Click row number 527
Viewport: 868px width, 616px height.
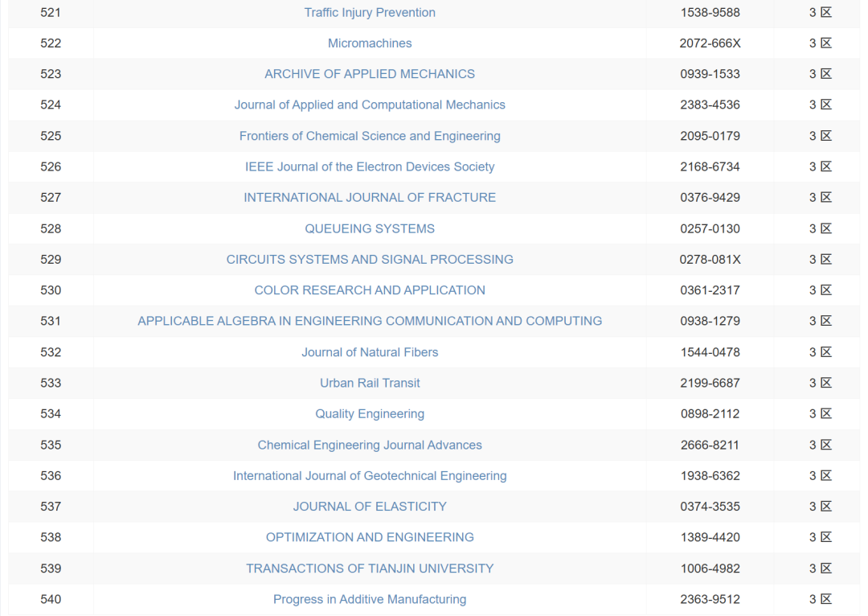pos(51,198)
